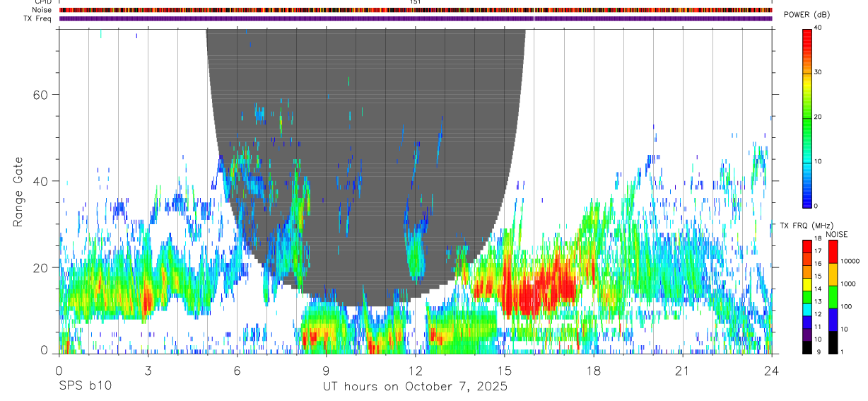Click the "30" tick on POWER scale
The width and height of the screenshot is (868, 401).
click(817, 73)
